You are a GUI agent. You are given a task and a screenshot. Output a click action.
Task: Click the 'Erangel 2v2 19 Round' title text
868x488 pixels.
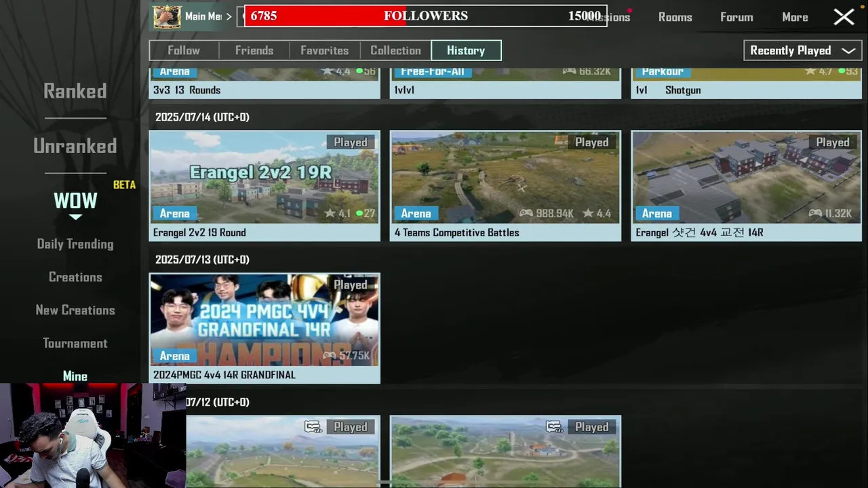[199, 232]
